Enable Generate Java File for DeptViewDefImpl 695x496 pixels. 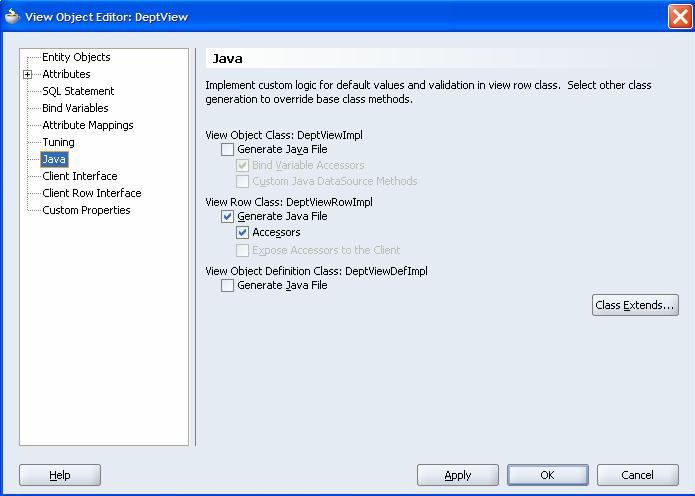point(228,285)
